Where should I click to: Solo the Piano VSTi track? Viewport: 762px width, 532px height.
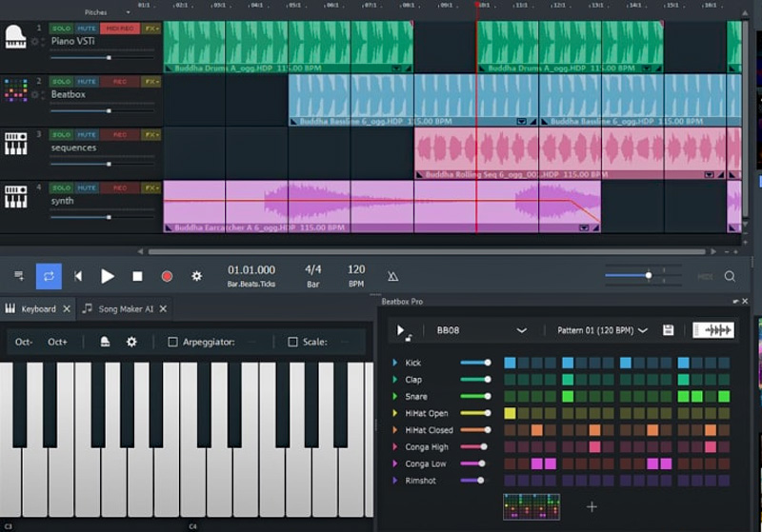coord(61,29)
